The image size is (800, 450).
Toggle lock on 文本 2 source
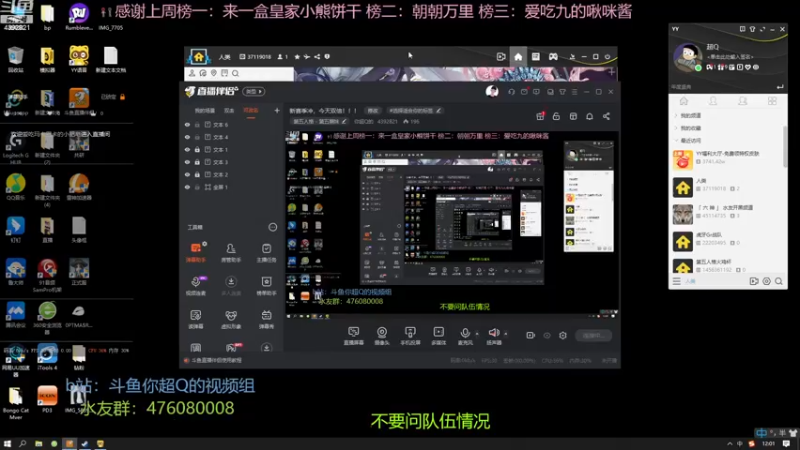click(197, 174)
